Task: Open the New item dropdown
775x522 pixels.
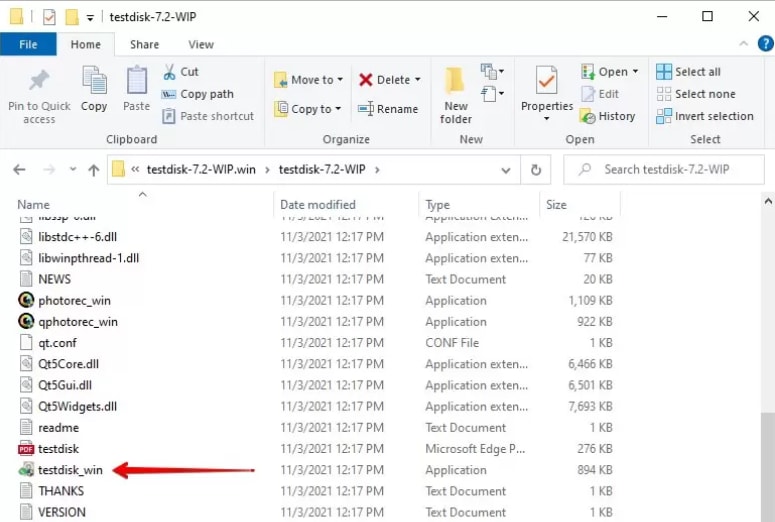Action: (x=492, y=72)
